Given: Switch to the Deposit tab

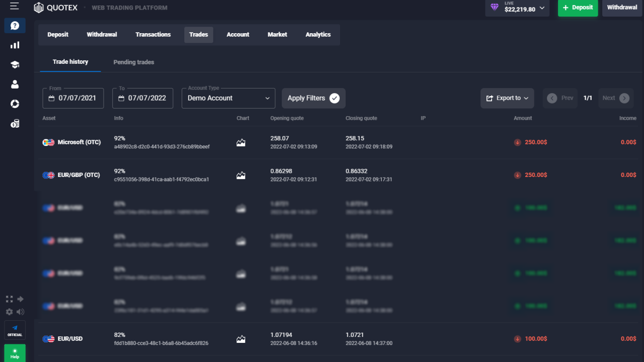Looking at the screenshot, I should 58,35.
